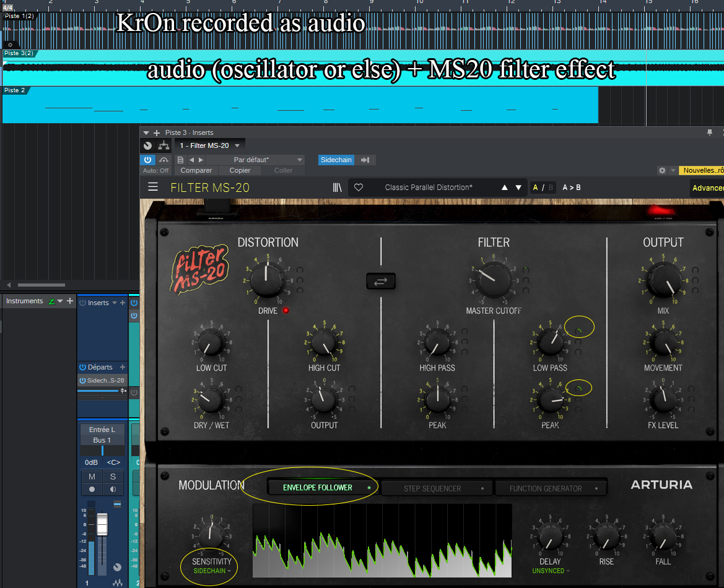Switch to Step Sequencer modulation tab

pyautogui.click(x=435, y=488)
